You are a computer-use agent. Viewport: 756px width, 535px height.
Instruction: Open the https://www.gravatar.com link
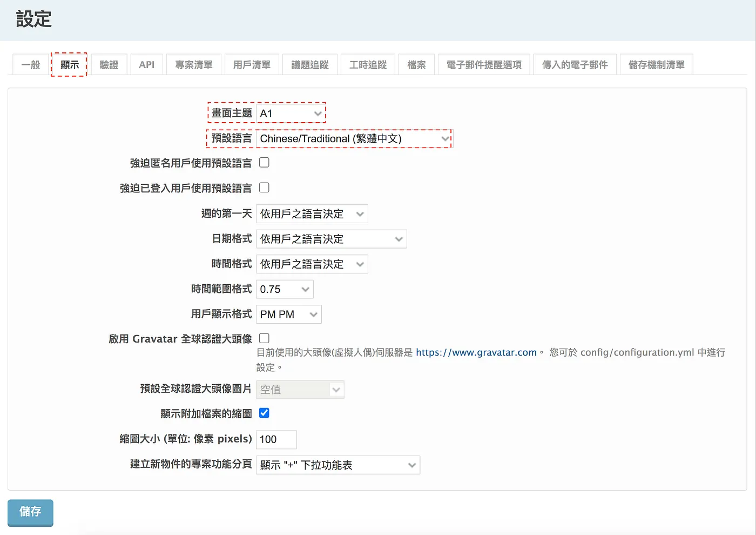[476, 352]
